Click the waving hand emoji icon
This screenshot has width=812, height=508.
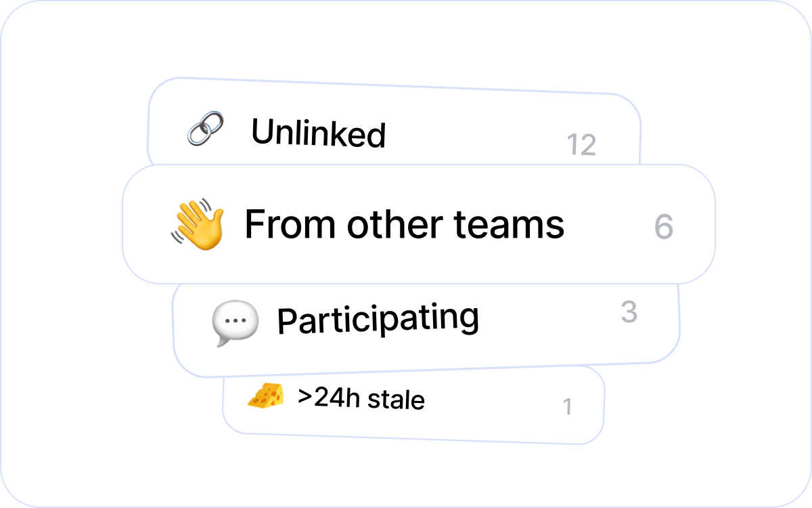197,225
